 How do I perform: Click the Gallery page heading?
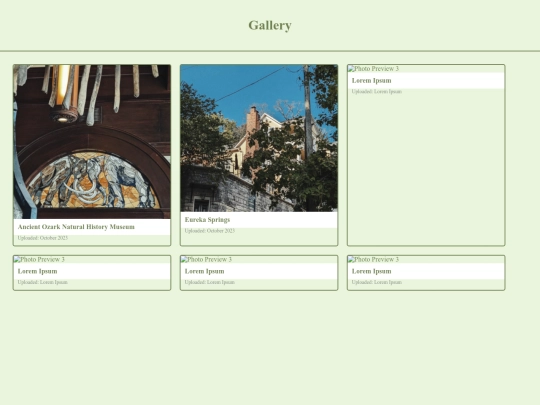point(270,25)
